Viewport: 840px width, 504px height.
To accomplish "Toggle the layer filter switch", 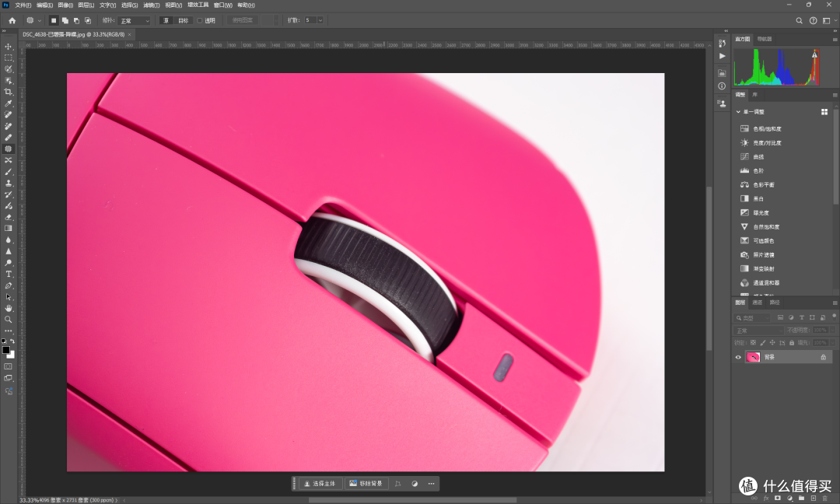I will pos(834,316).
